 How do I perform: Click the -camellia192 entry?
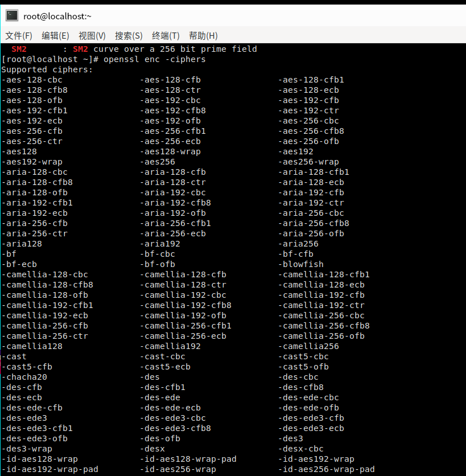pos(170,346)
